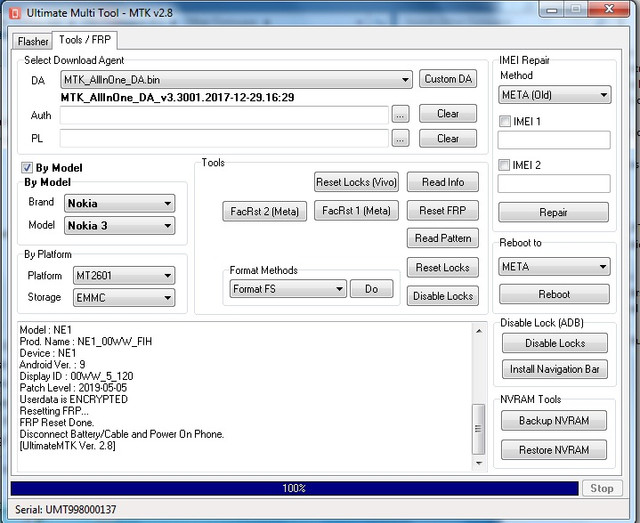Select the Tools / FRP tab
Viewport: 640px width, 523px height.
[85, 40]
